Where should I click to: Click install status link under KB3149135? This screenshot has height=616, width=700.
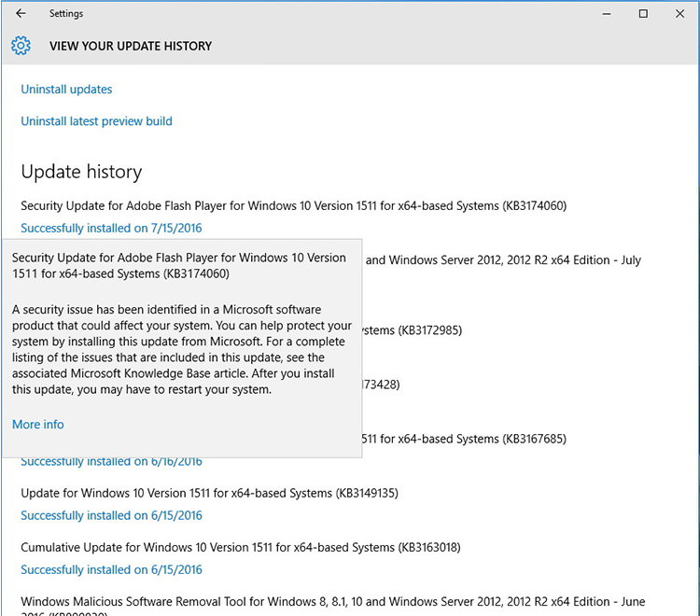[x=111, y=516]
